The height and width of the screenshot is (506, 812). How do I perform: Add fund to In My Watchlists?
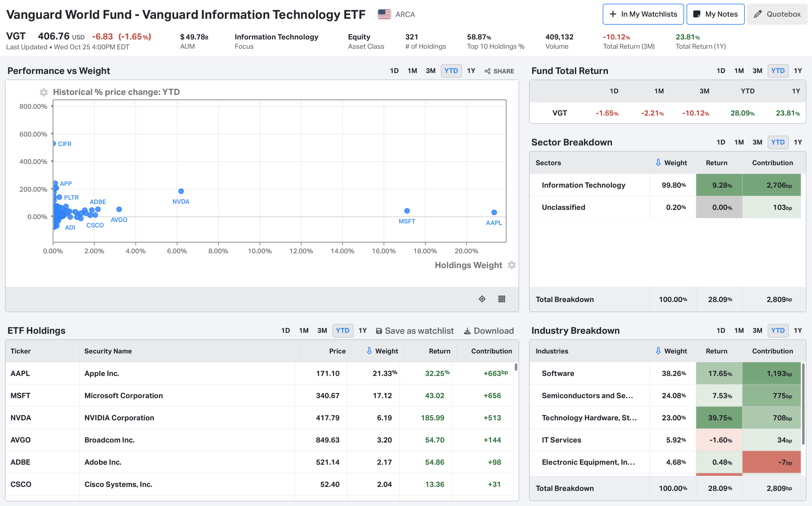pyautogui.click(x=643, y=14)
